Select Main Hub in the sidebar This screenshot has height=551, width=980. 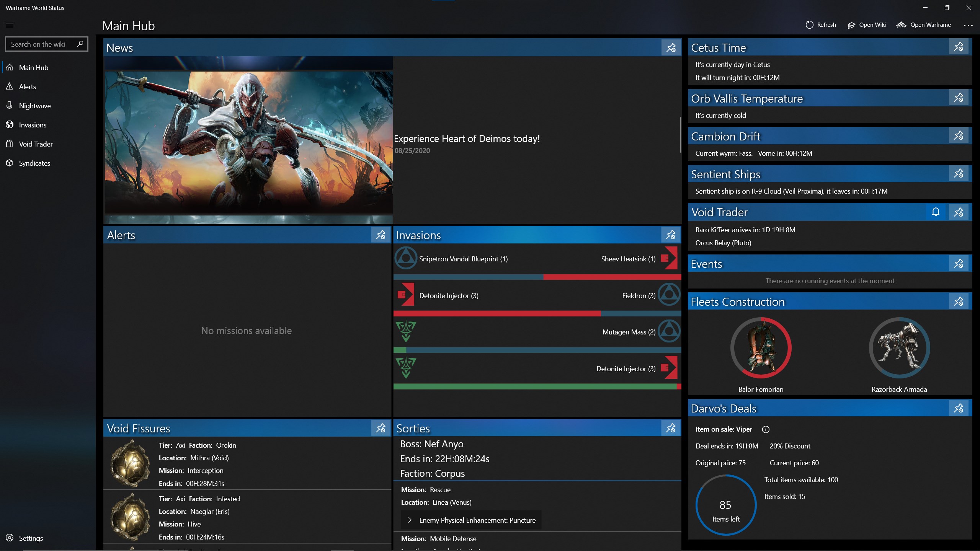[x=34, y=67]
